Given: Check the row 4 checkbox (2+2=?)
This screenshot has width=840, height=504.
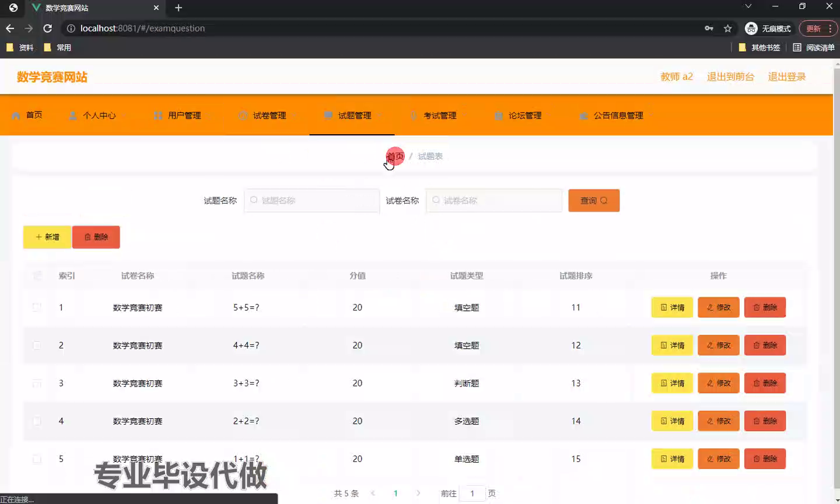Looking at the screenshot, I should click(37, 421).
